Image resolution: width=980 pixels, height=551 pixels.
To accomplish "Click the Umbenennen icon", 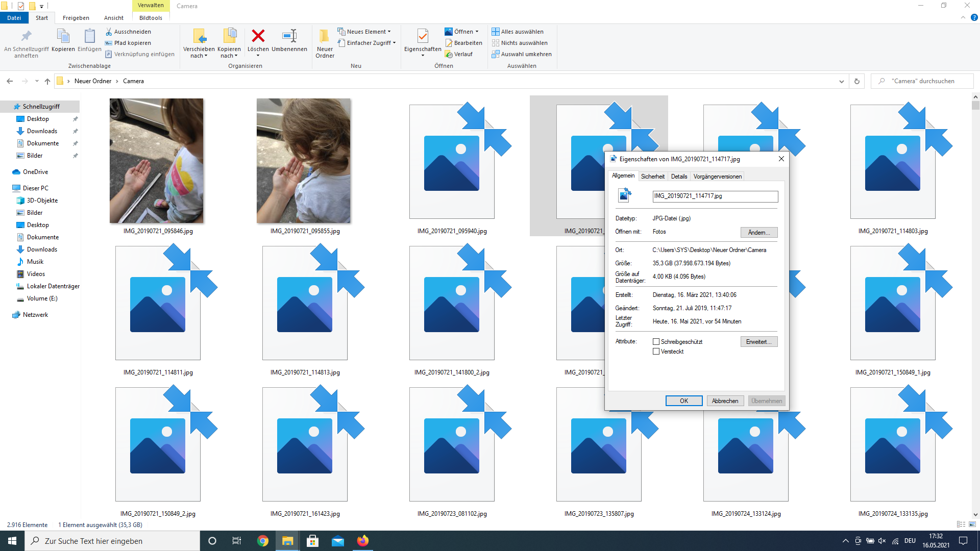I will 289,36.
